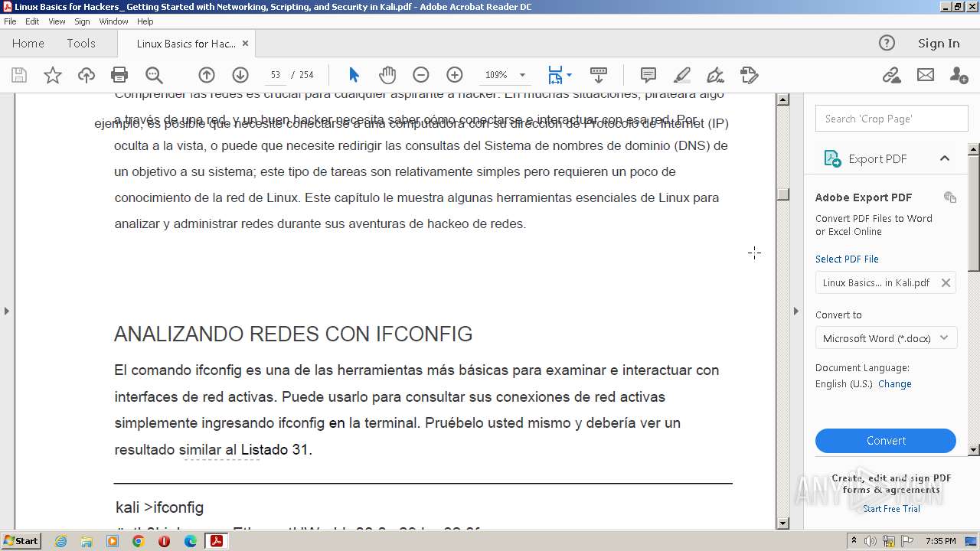Click the Start Free Trial link
The width and height of the screenshot is (980, 551).
point(892,509)
